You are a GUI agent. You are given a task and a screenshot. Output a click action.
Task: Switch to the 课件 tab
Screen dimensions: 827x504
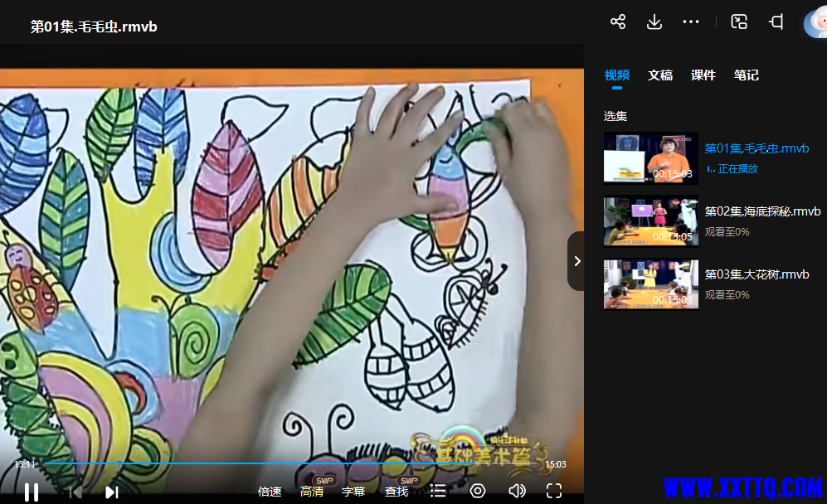703,75
